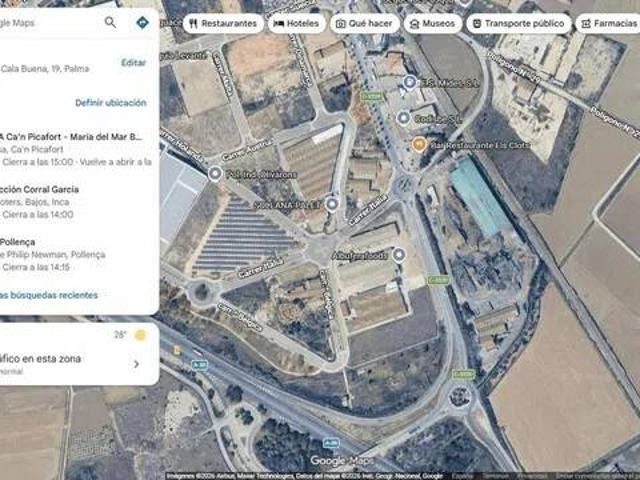Select the Farmacias filter chip
This screenshot has width=640, height=480.
[x=609, y=24]
